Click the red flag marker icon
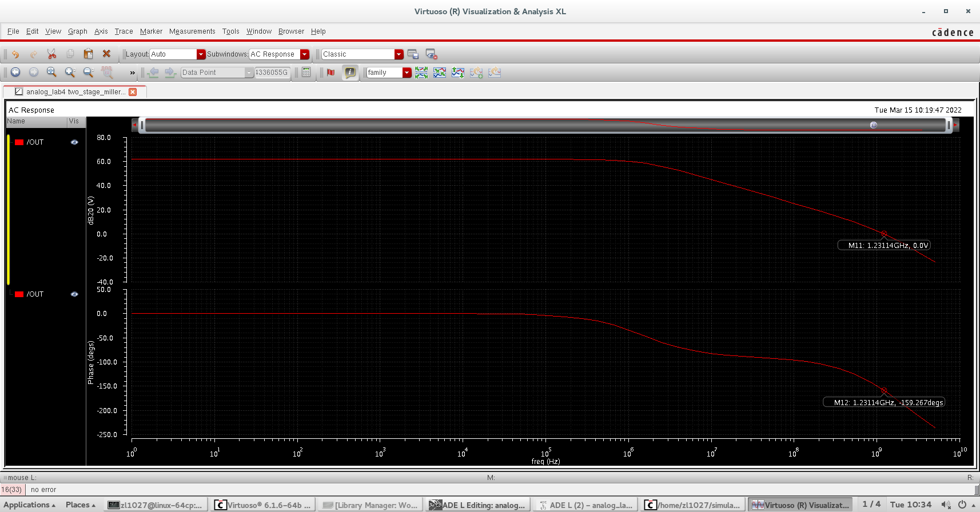The width and height of the screenshot is (980, 512). 330,73
